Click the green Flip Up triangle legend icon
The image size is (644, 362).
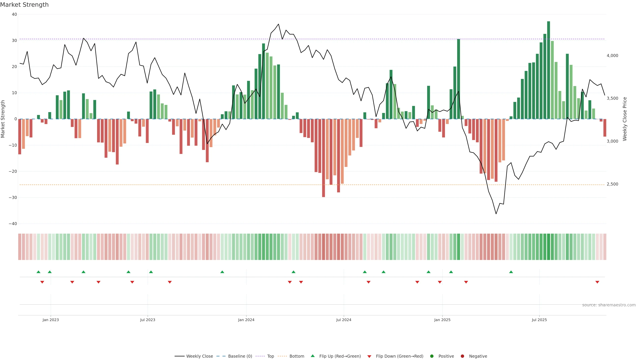pyautogui.click(x=312, y=356)
